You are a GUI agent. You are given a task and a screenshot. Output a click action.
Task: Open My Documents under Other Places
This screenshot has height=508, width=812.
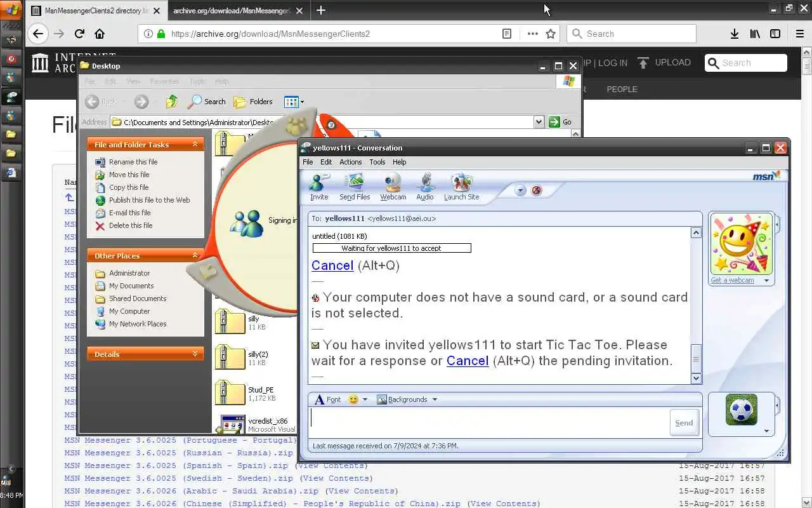tap(124, 286)
